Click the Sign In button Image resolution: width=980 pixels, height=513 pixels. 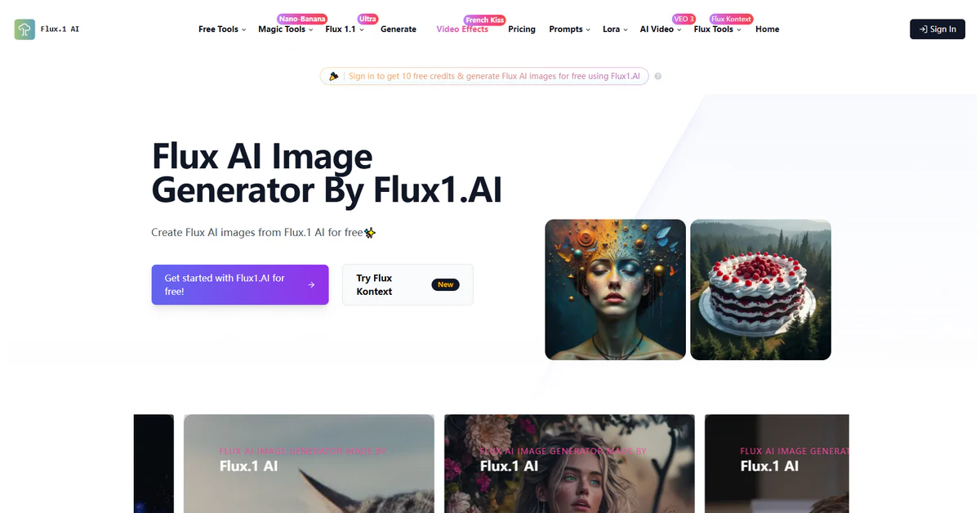[938, 29]
